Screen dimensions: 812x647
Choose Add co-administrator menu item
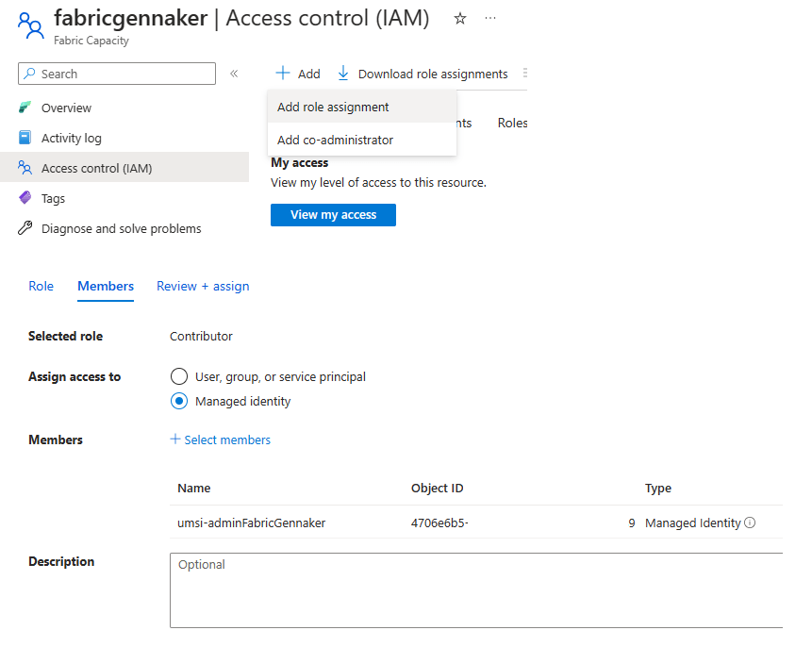pyautogui.click(x=335, y=140)
